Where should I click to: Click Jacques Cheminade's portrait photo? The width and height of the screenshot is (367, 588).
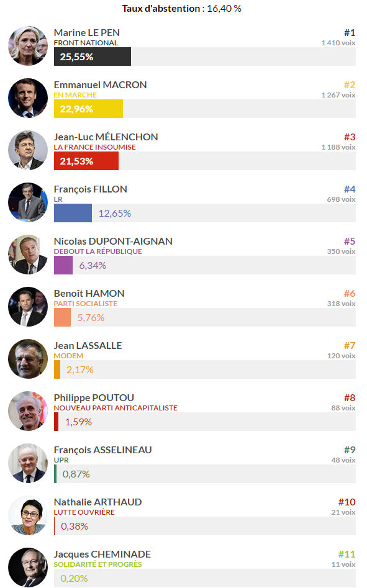(x=28, y=567)
